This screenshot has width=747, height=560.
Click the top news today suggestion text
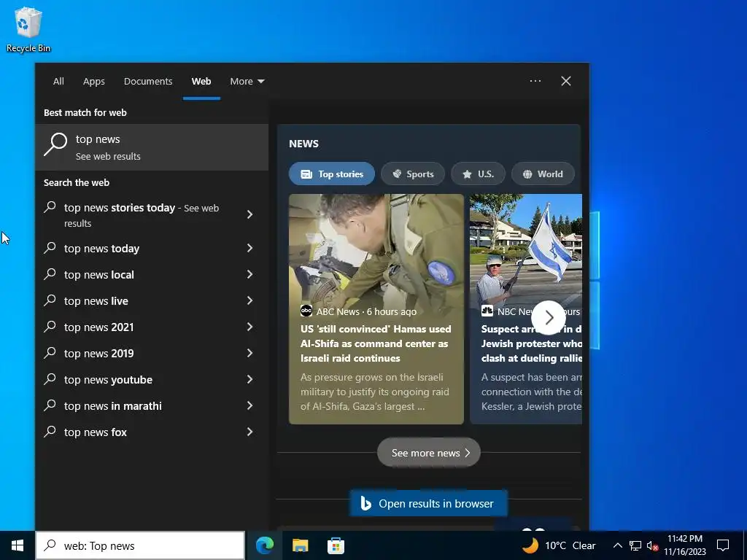(x=102, y=249)
